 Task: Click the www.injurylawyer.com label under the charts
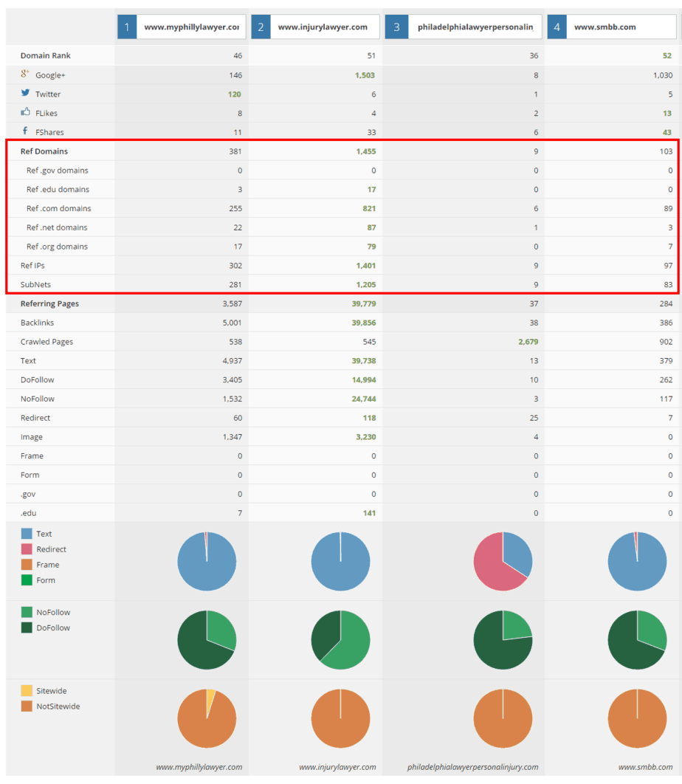[x=337, y=766]
